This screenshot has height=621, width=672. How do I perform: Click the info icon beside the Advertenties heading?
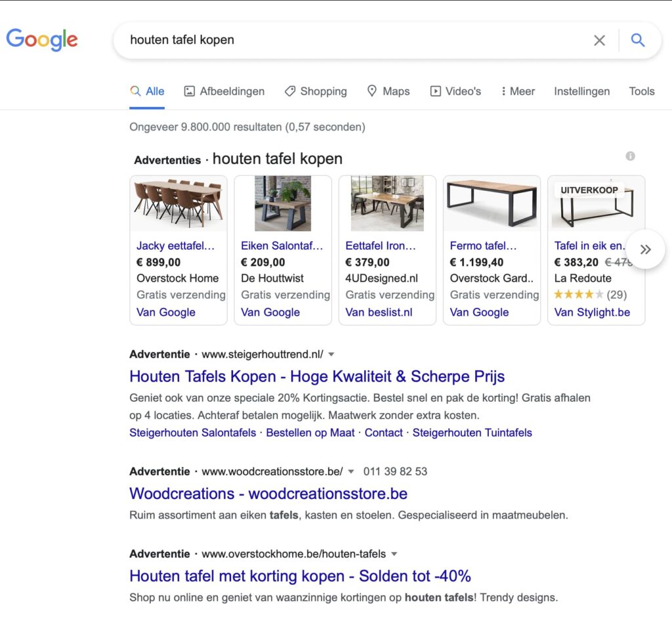point(630,156)
